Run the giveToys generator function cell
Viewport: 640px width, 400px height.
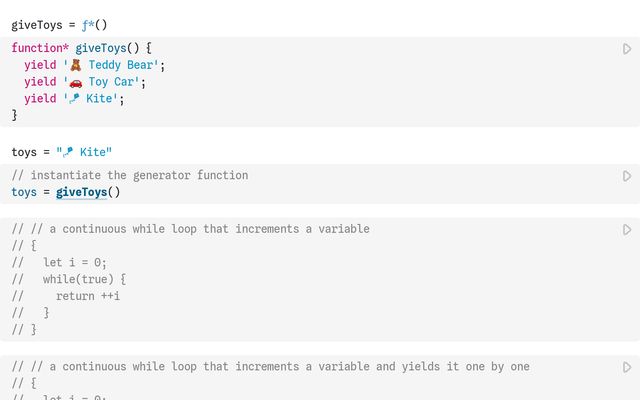[x=627, y=49]
